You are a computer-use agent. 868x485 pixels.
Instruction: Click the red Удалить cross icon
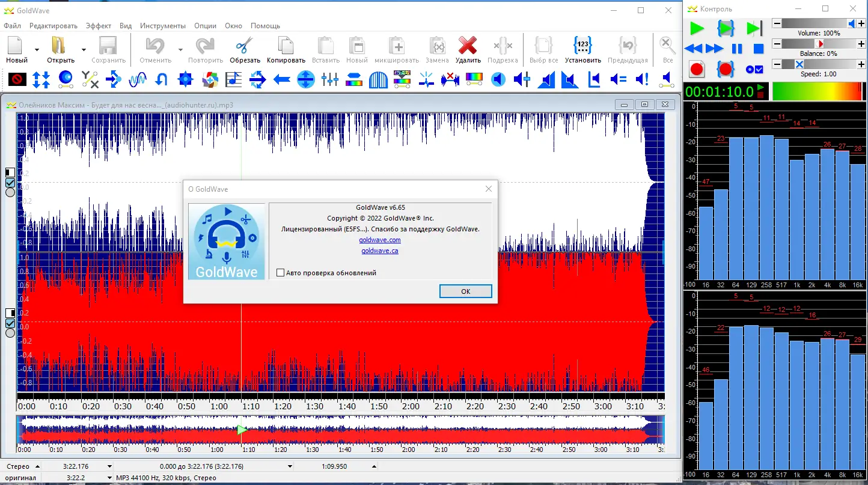coord(468,46)
